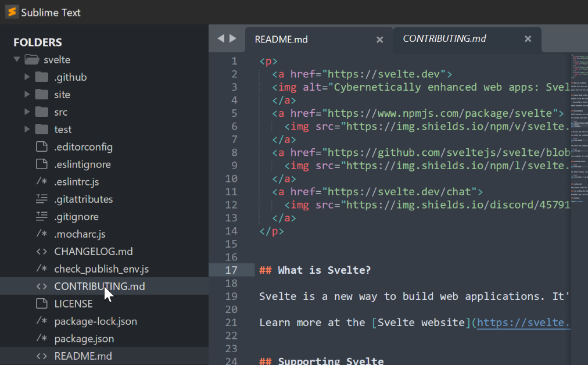
Task: Click the .mocharc.js source file icon
Action: pos(42,234)
